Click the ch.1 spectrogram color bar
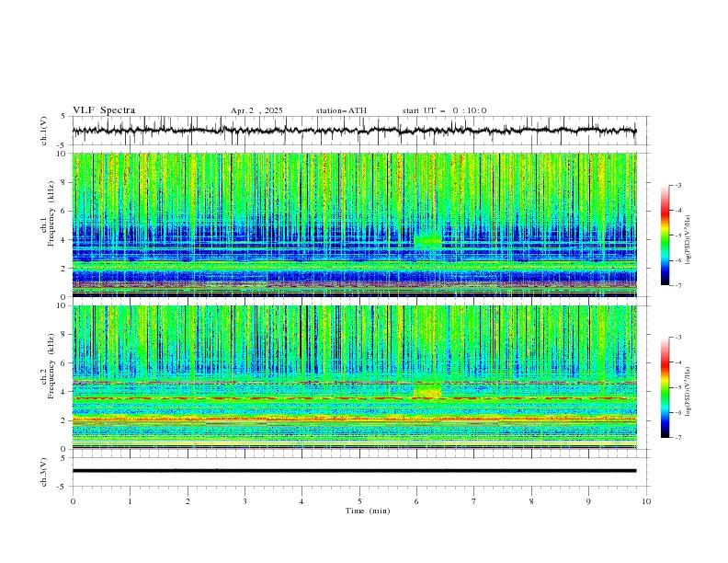 click(x=665, y=236)
